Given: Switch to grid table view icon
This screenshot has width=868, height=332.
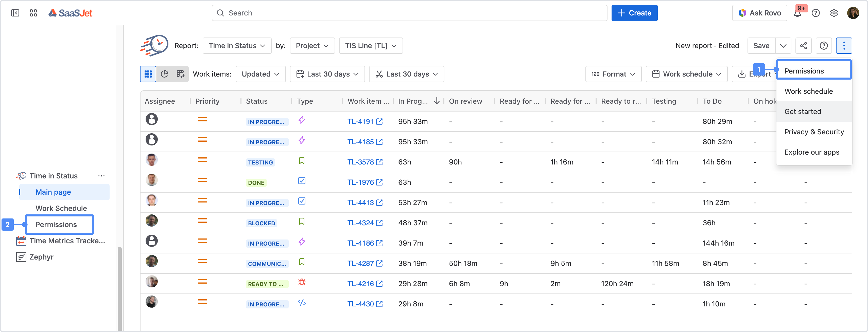Looking at the screenshot, I should 148,74.
